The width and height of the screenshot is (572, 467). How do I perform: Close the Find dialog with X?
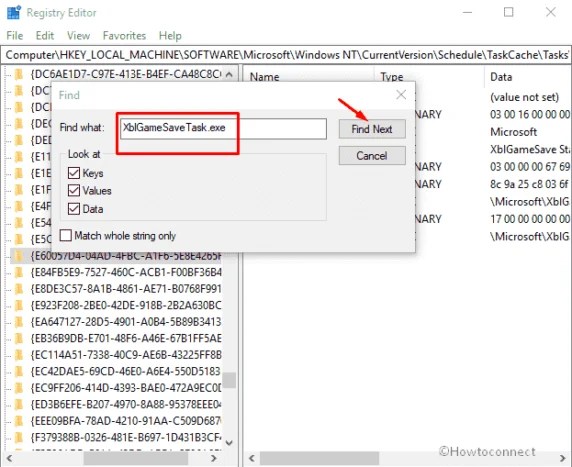pyautogui.click(x=401, y=95)
